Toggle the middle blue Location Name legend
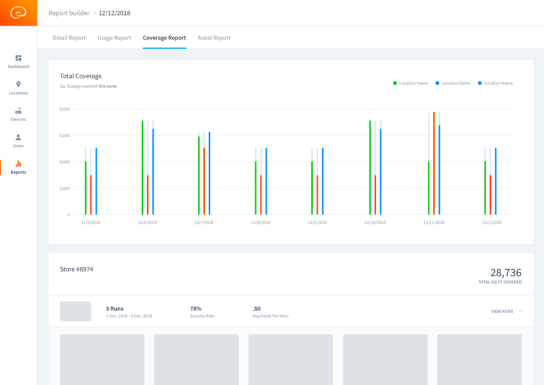Viewport: 544px width, 385px height. (x=453, y=83)
